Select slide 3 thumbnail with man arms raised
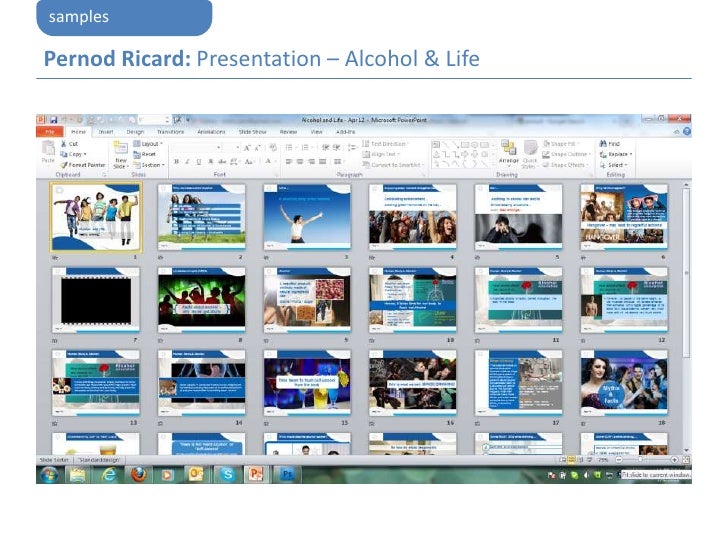 pyautogui.click(x=307, y=217)
